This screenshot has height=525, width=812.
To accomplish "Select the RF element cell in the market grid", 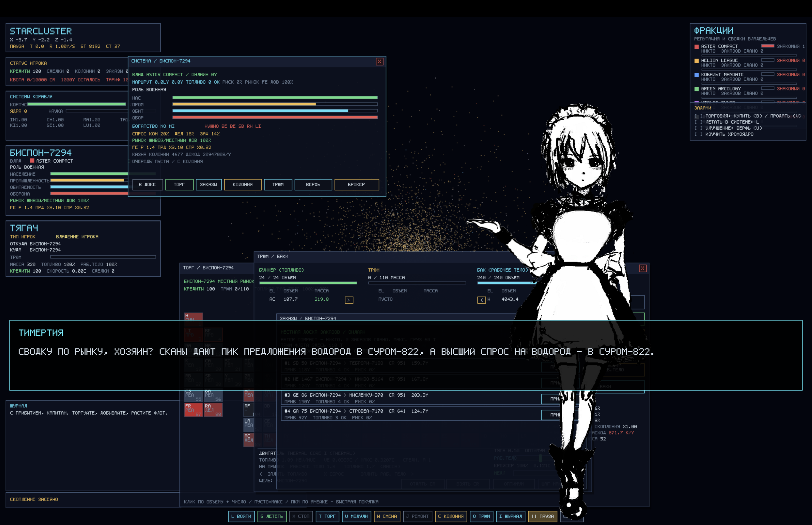I will point(249,410).
